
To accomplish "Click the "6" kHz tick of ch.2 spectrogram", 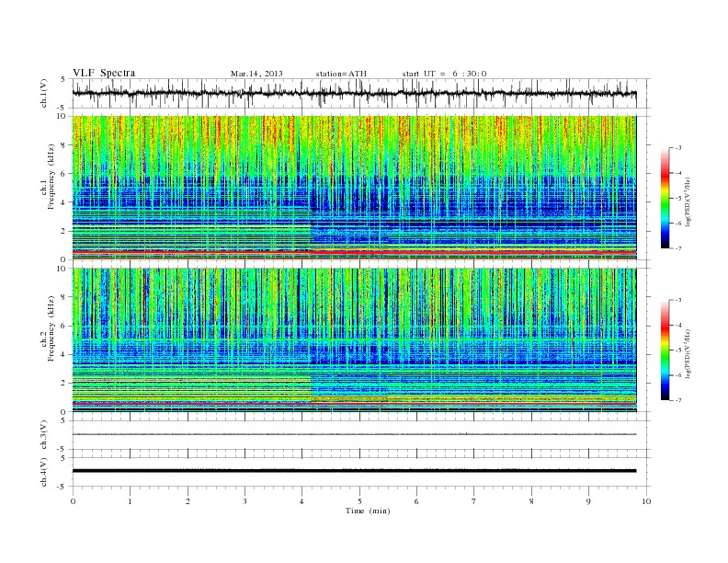I will [x=64, y=326].
